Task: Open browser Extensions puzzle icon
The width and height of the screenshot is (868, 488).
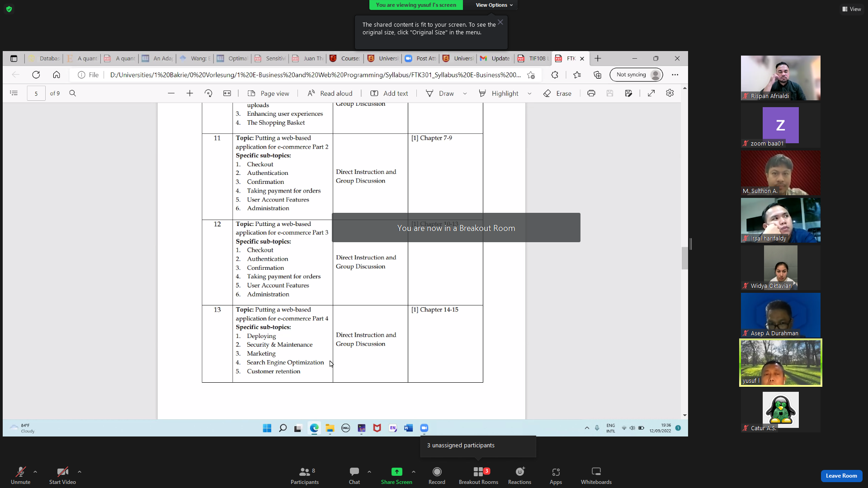Action: (555, 75)
